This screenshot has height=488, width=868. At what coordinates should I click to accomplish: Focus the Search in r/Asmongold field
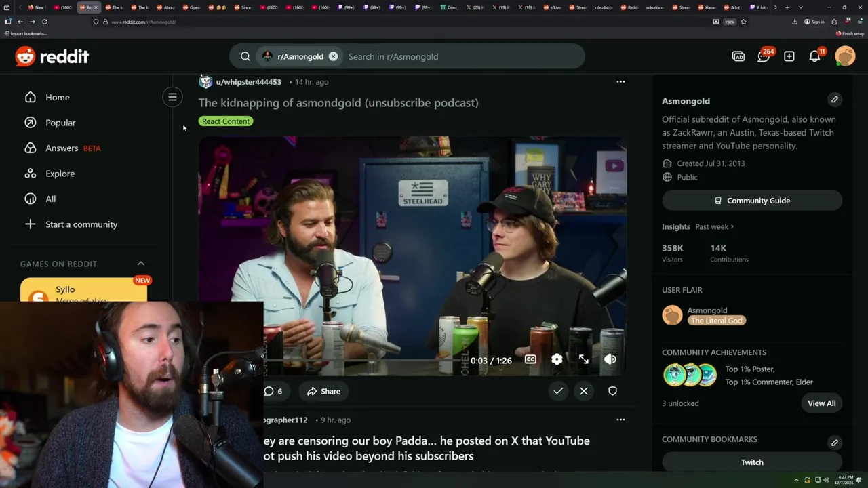[461, 56]
